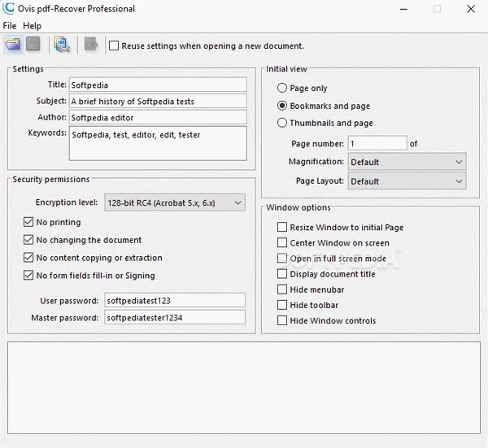Uncheck the No printing checkbox

tap(28, 222)
